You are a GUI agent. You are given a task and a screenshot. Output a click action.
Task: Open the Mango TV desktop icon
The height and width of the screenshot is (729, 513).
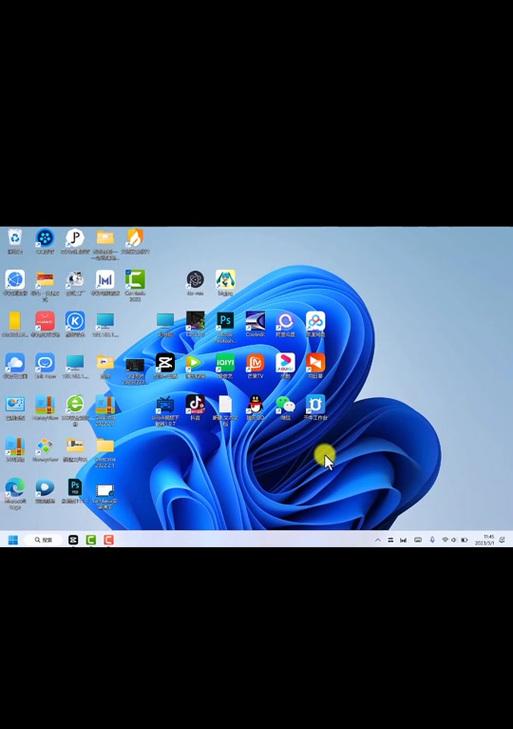pos(255,363)
